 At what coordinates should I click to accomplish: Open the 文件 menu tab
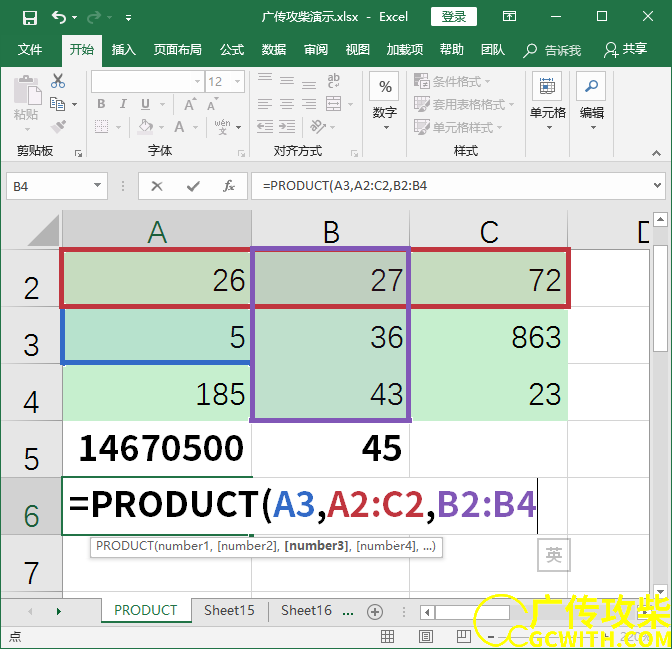pyautogui.click(x=30, y=50)
